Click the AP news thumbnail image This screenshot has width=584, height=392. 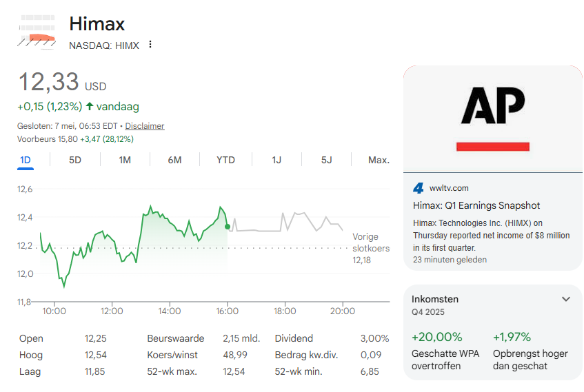[x=493, y=118]
